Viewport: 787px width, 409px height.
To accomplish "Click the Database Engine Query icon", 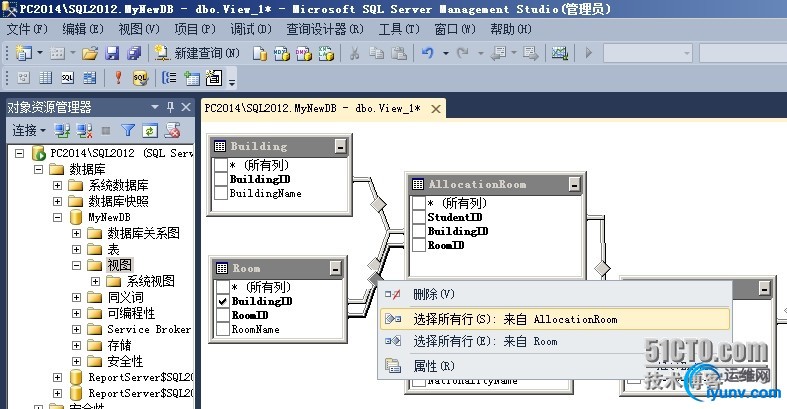I will [259, 53].
